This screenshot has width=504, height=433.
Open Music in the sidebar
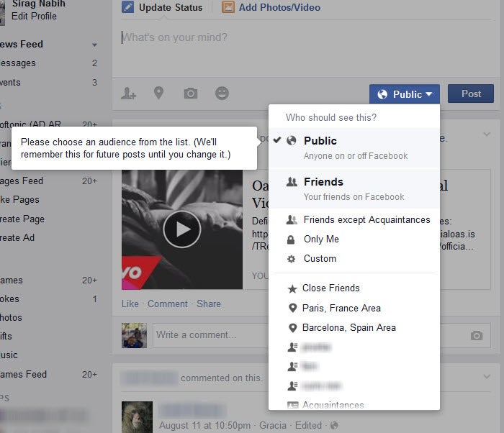click(x=9, y=355)
